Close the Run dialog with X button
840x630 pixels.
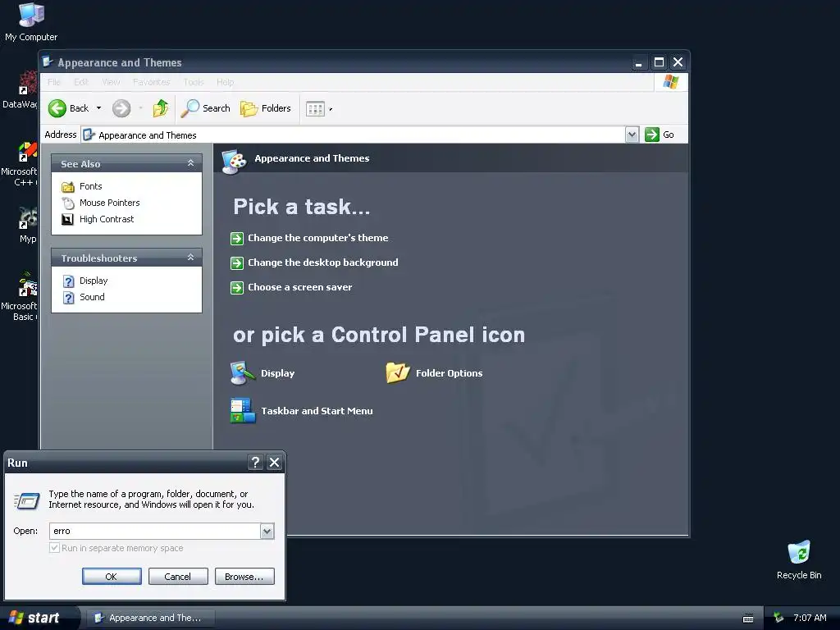[274, 463]
